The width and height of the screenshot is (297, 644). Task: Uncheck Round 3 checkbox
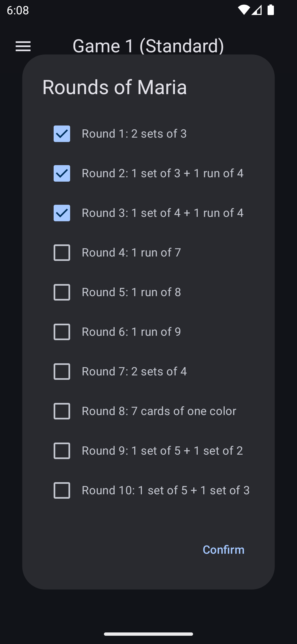(62, 213)
